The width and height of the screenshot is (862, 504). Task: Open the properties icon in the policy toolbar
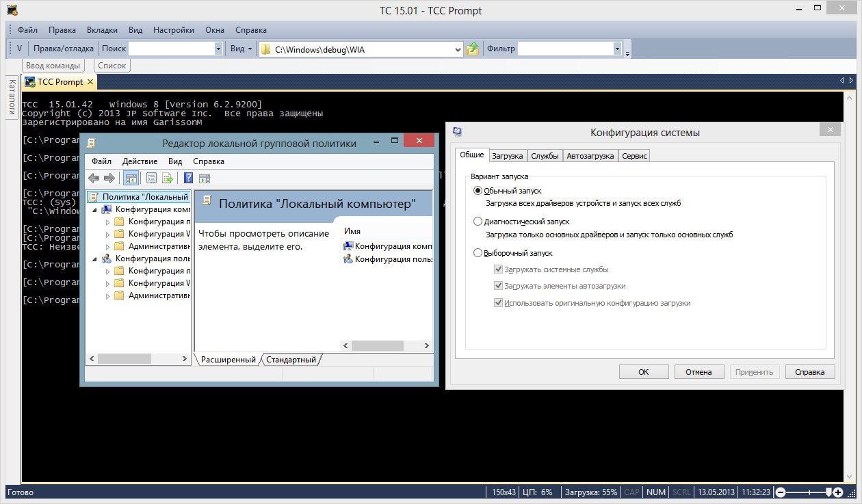[151, 178]
